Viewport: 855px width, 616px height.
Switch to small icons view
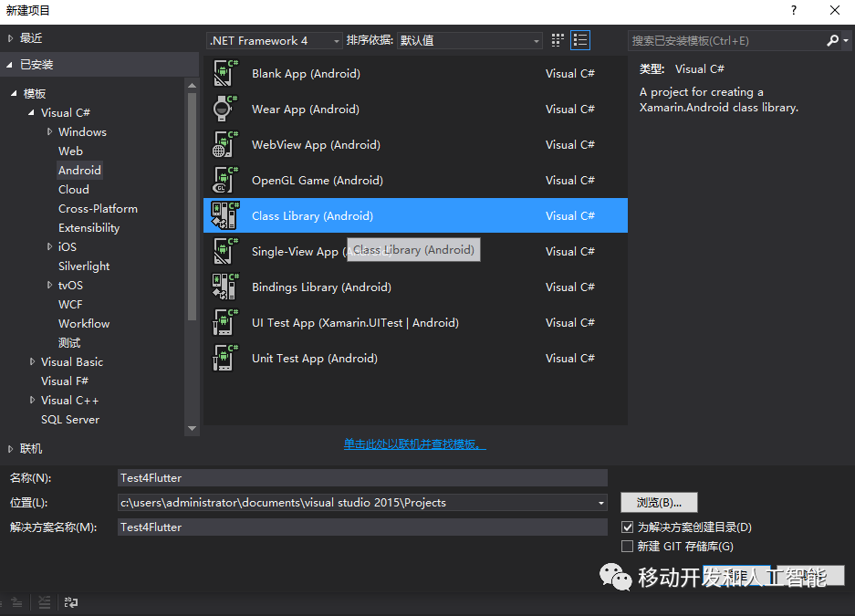click(558, 40)
